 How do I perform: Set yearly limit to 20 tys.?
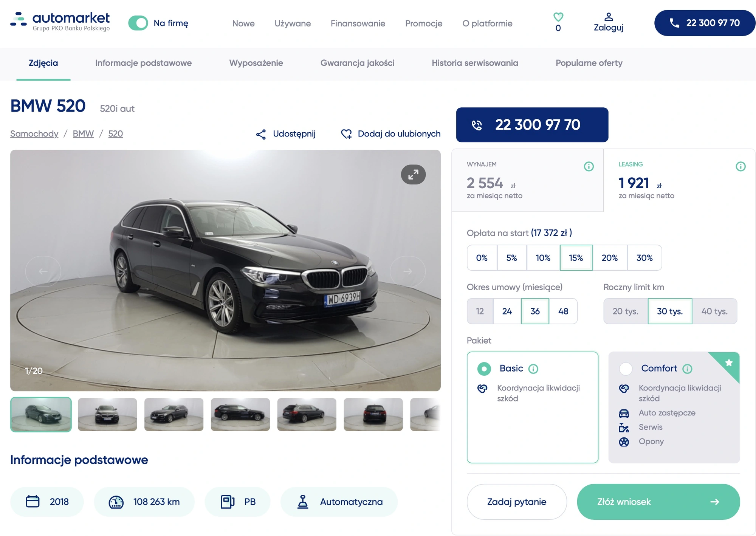coord(626,311)
